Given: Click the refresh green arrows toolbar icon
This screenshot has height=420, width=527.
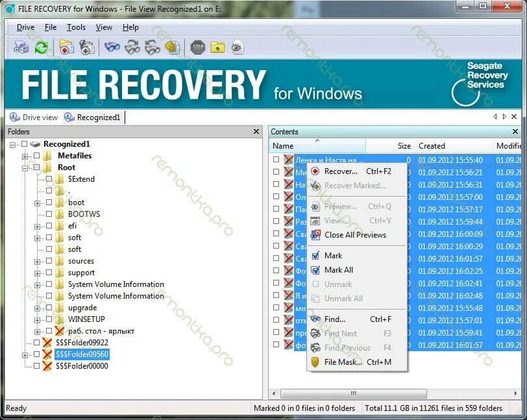Looking at the screenshot, I should (x=42, y=47).
